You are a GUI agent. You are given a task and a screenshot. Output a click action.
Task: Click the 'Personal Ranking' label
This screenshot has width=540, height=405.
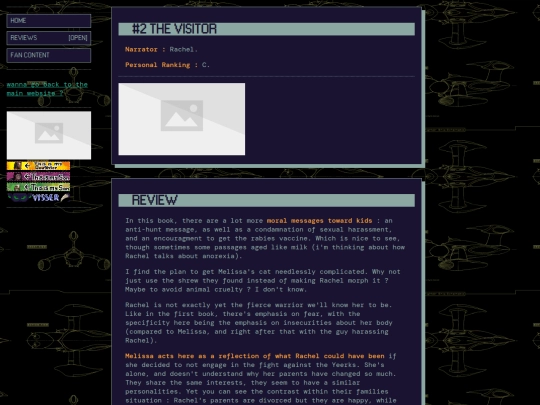click(157, 65)
